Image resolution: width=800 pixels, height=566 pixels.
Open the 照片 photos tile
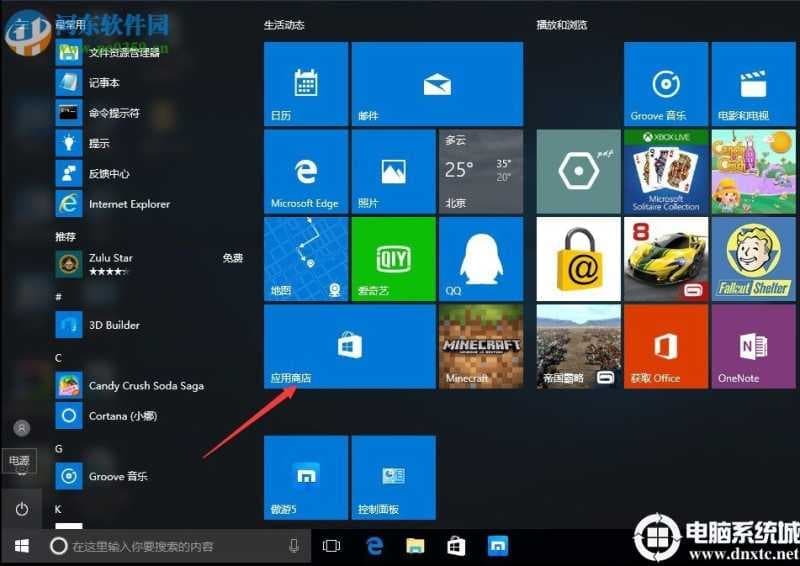(393, 171)
